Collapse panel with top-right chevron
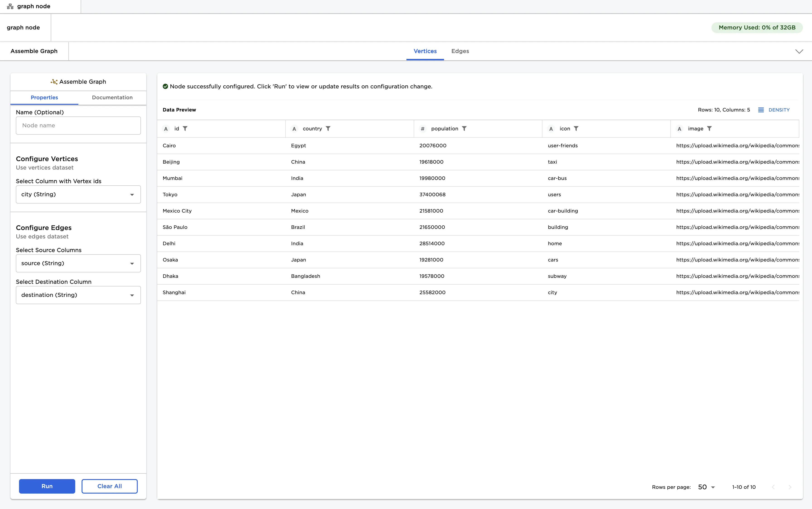 pyautogui.click(x=799, y=51)
